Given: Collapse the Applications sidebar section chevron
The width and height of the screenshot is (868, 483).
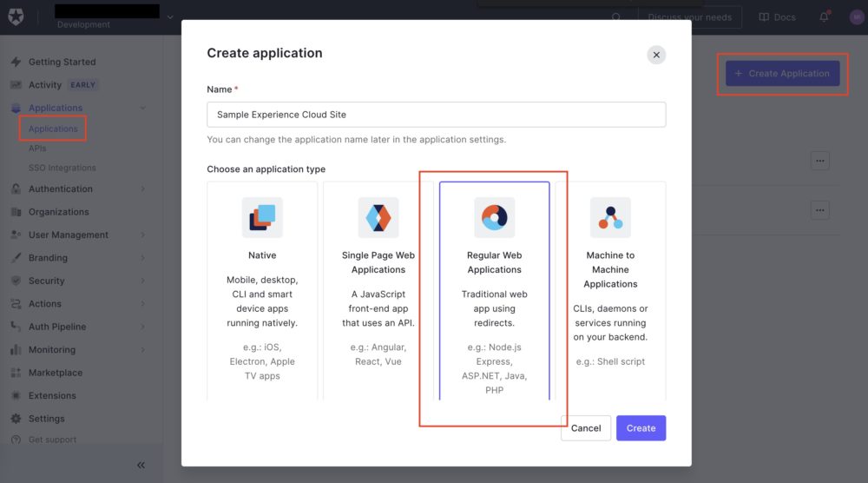Looking at the screenshot, I should [143, 108].
